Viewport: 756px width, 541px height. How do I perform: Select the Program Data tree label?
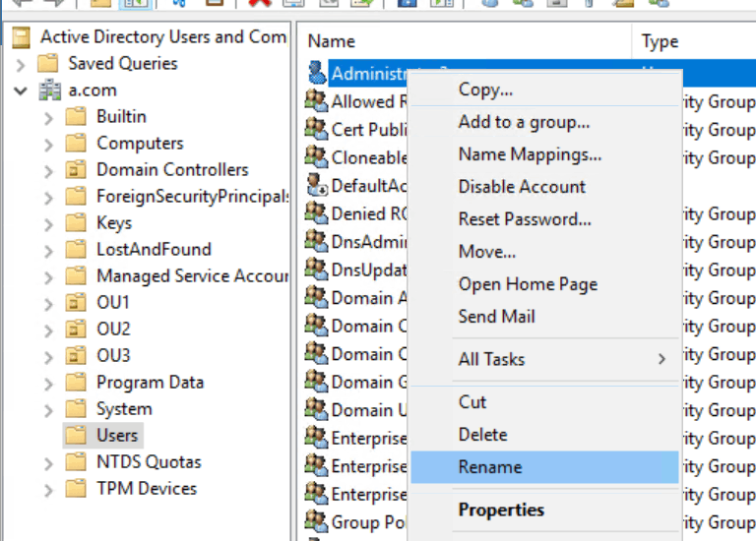[150, 383]
